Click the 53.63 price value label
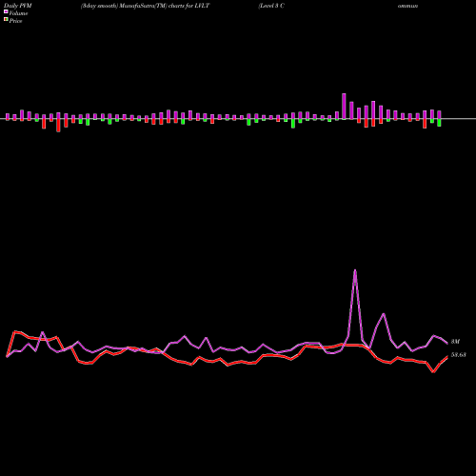This screenshot has height=476, width=476. point(459,355)
